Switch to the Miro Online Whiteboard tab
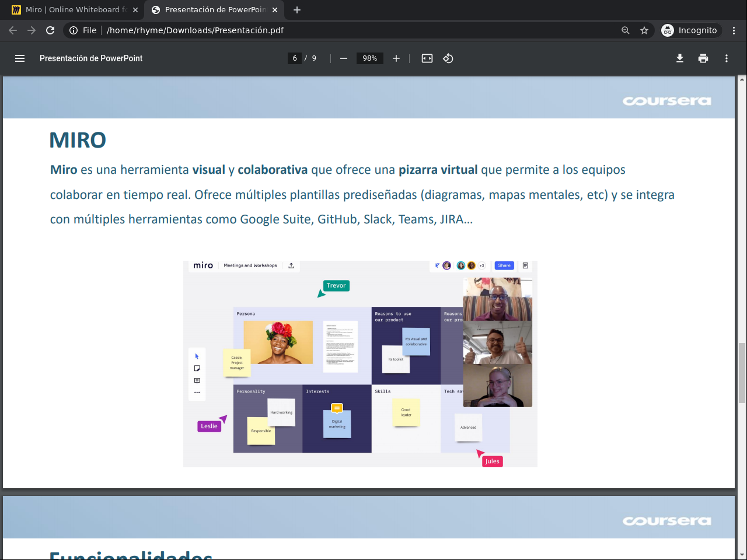Screen dimensions: 747x560 (x=74, y=10)
